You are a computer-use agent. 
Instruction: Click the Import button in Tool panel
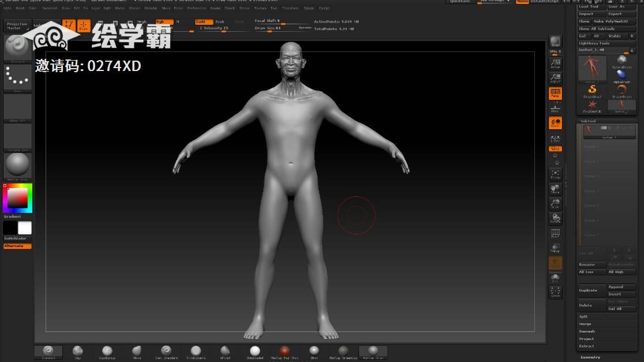[592, 14]
